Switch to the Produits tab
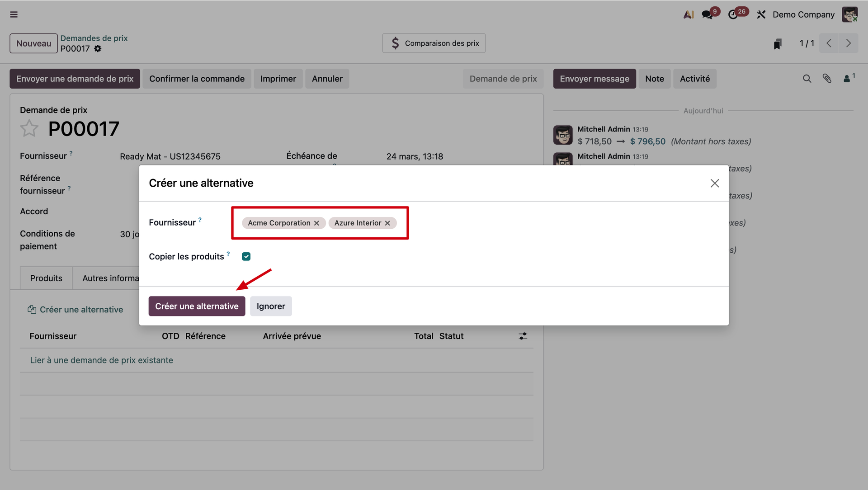Screen dimensions: 868x490 [46, 278]
